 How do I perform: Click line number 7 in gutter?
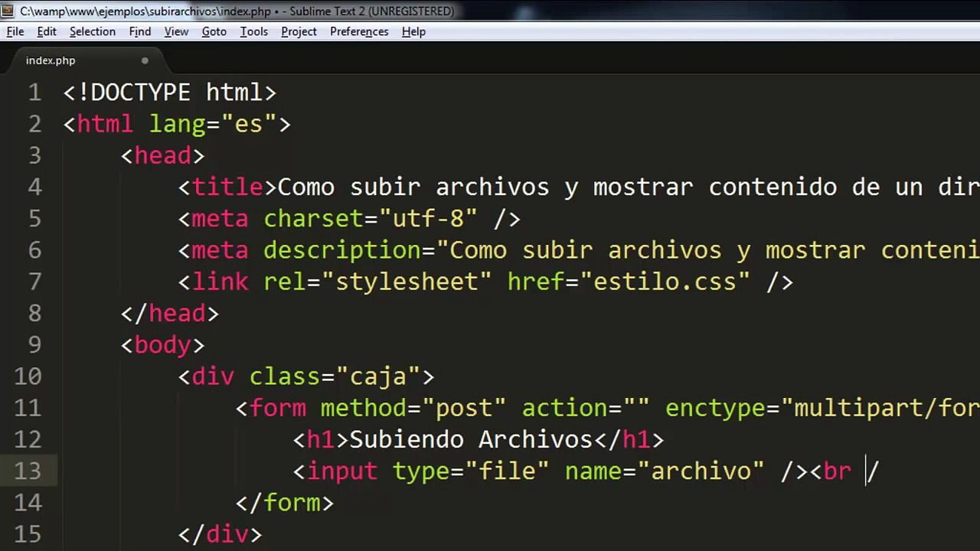coord(35,282)
